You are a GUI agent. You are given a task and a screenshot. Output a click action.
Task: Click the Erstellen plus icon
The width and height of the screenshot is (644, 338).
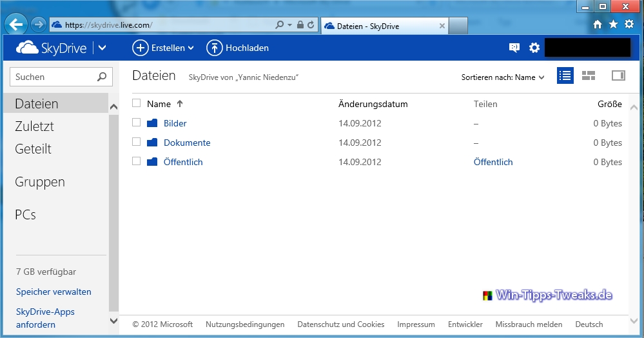(x=140, y=48)
